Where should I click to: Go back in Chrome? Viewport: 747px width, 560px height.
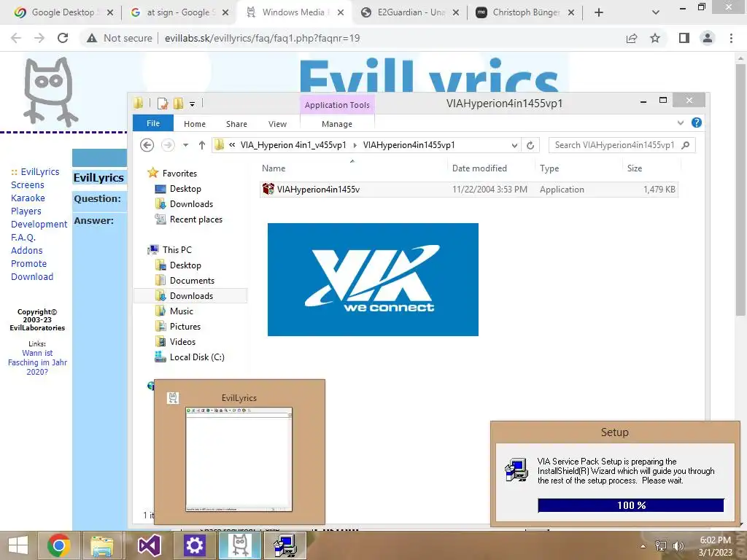(x=16, y=38)
